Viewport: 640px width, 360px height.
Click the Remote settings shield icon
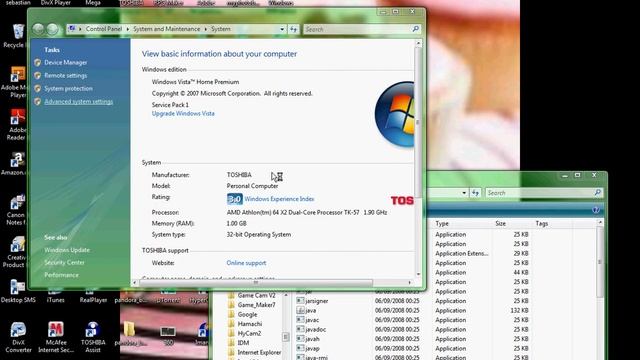[x=38, y=76]
